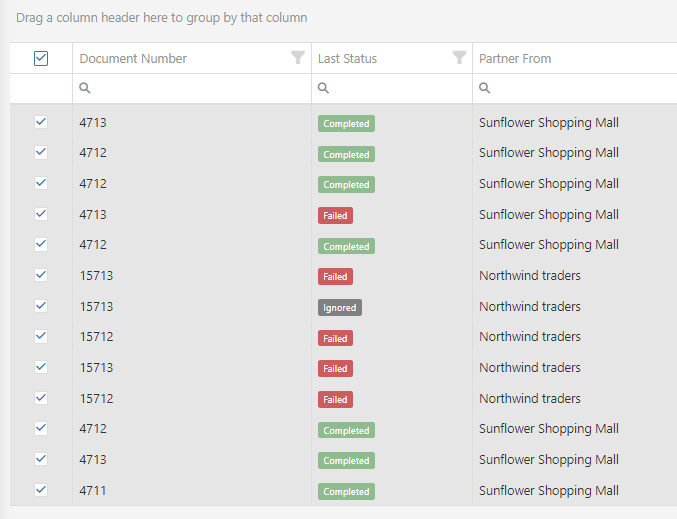Toggle the select-all checkbox in header
The image size is (677, 519).
41,58
